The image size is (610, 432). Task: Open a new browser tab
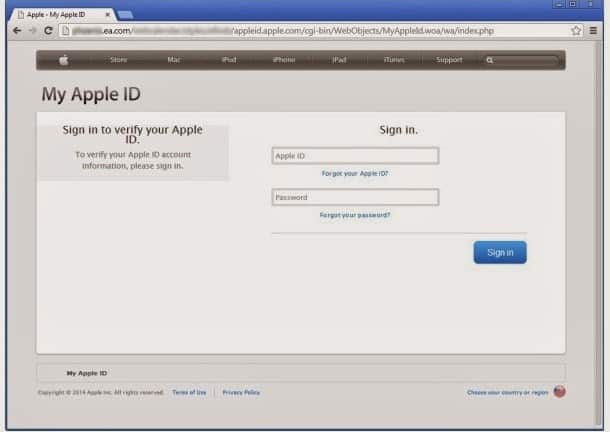[x=125, y=15]
